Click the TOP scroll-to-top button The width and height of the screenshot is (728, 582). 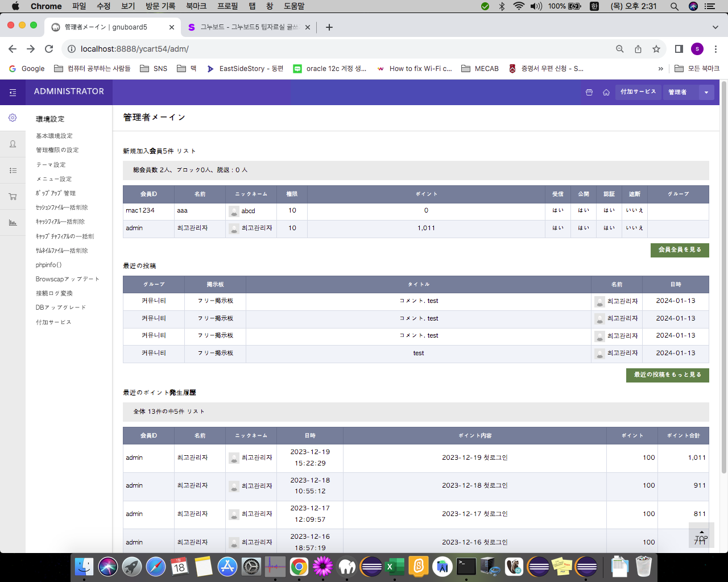tap(701, 535)
